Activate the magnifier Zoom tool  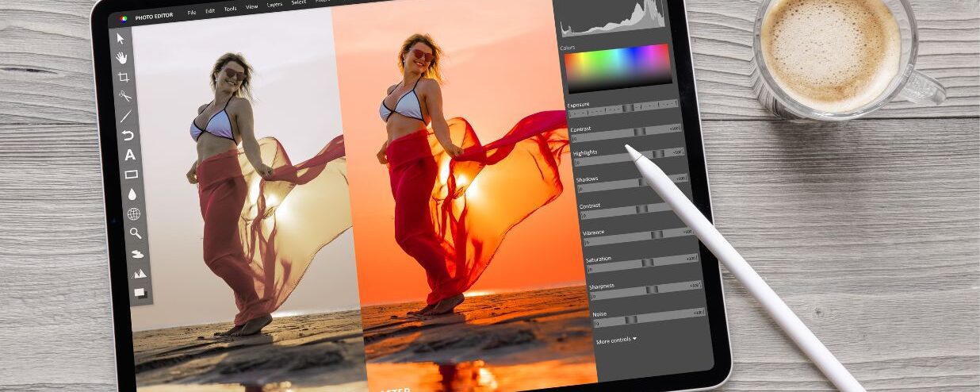coord(136,233)
